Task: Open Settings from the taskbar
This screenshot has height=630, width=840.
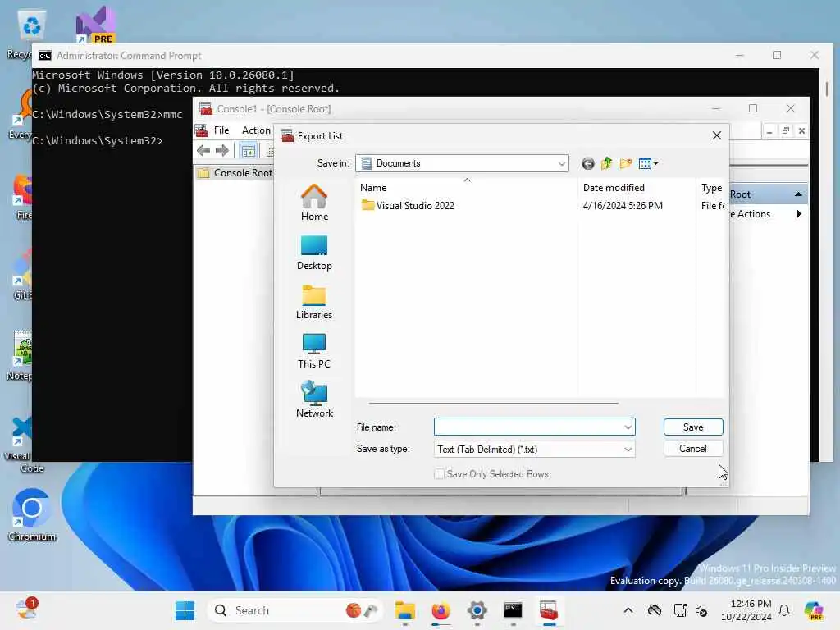Action: coord(477,610)
